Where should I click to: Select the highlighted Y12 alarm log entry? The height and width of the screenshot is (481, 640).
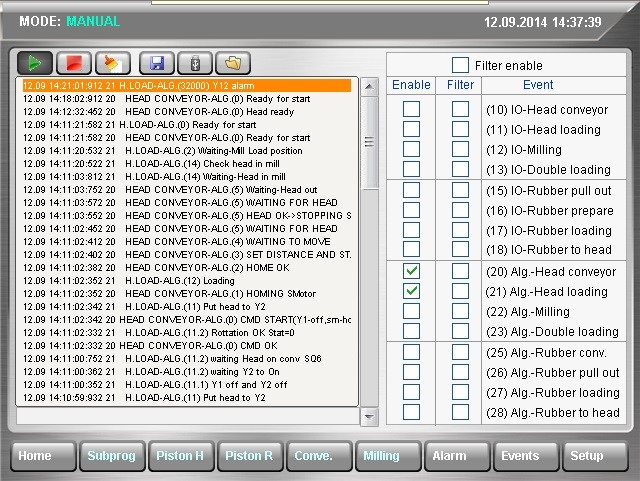tap(187, 86)
